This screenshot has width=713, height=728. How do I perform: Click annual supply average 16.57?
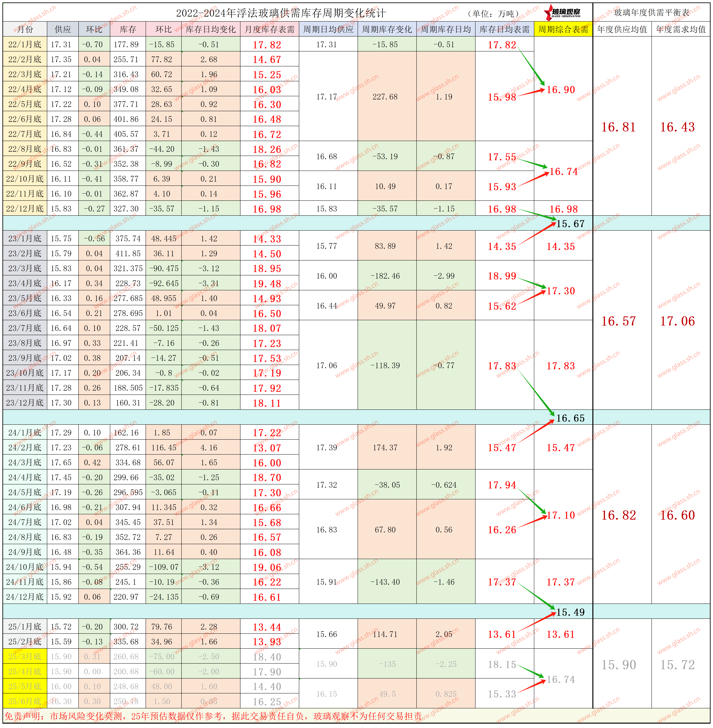(x=619, y=321)
